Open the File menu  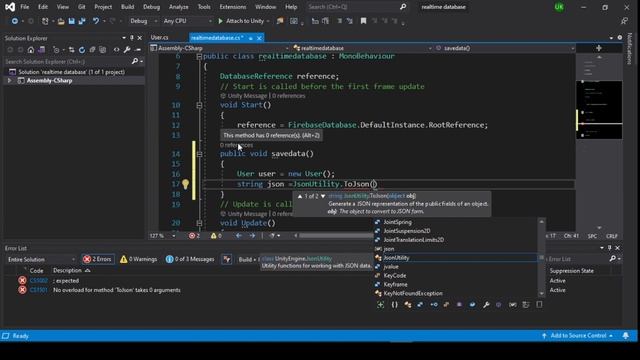tap(24, 7)
